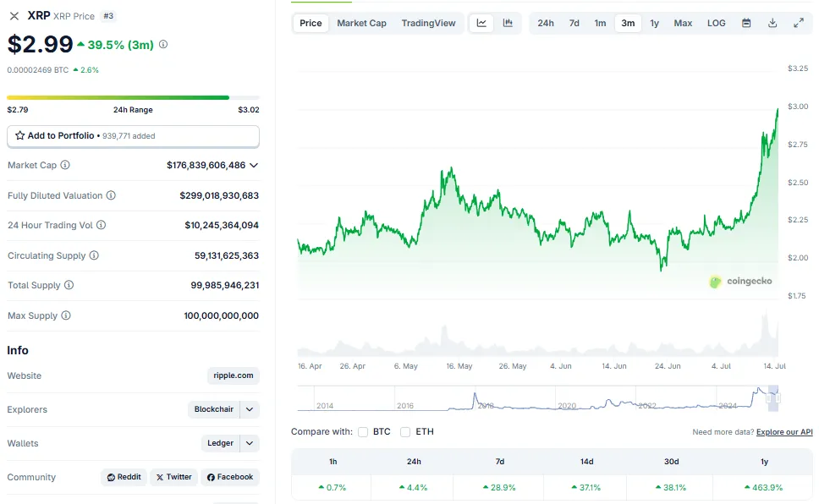Click the fully diluted valuation $299,018,930,683
Viewport: 819px width, 504px height.
pyautogui.click(x=219, y=195)
